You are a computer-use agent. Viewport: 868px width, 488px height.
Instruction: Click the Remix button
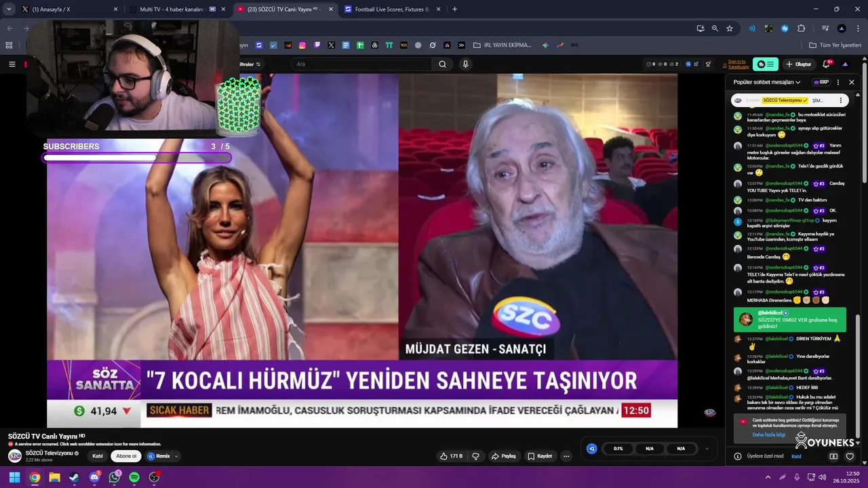click(159, 456)
